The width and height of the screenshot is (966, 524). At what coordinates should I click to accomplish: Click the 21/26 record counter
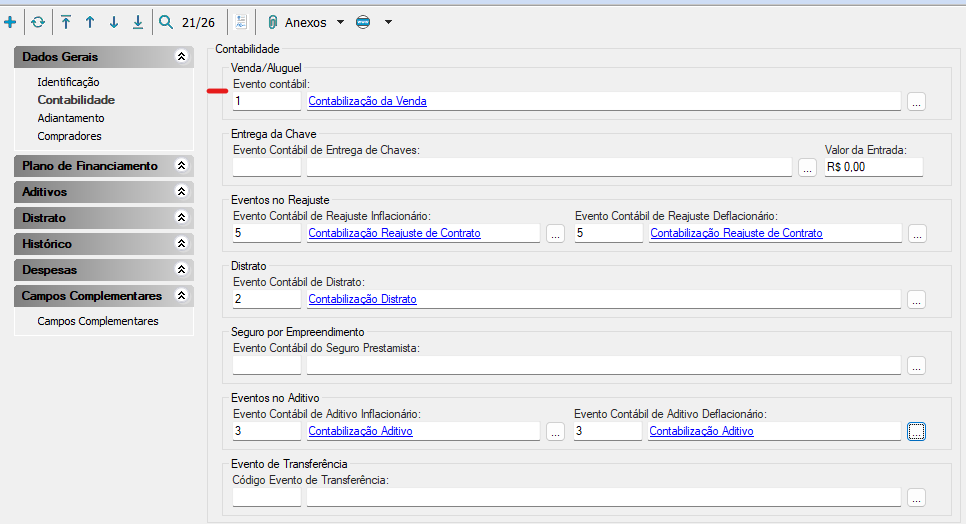(198, 23)
